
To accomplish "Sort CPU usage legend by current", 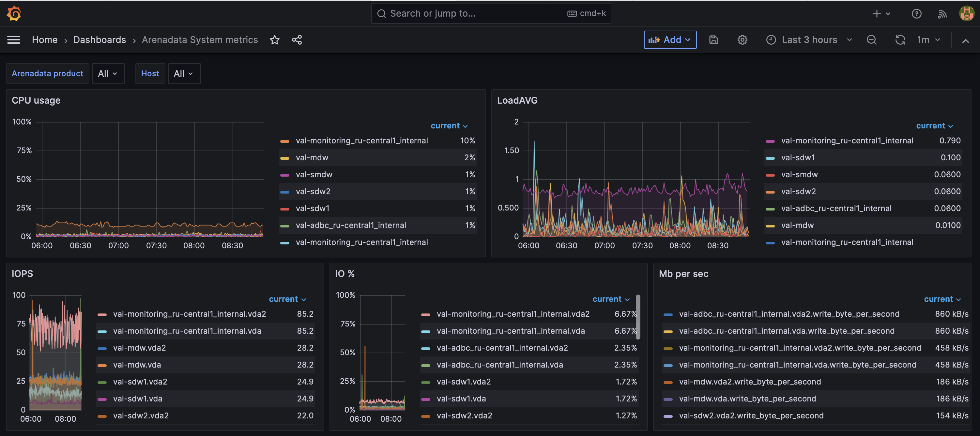I will 449,126.
